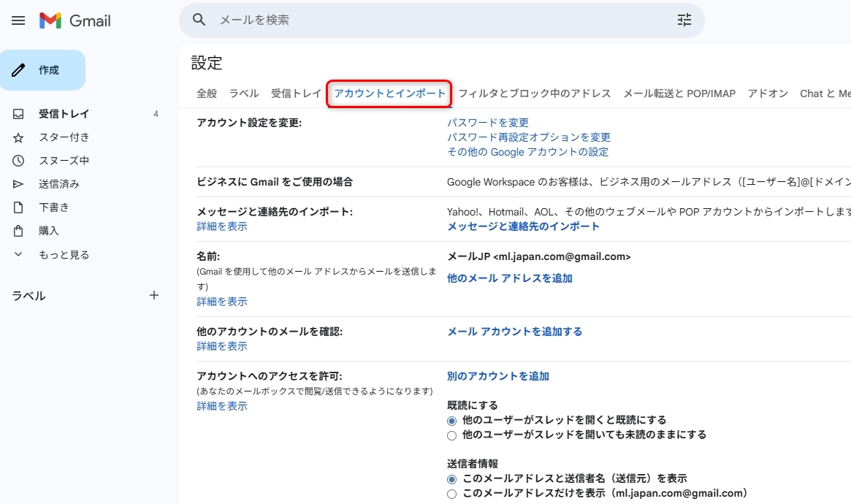
Task: Open advanced search options with the tune icon
Action: point(684,20)
